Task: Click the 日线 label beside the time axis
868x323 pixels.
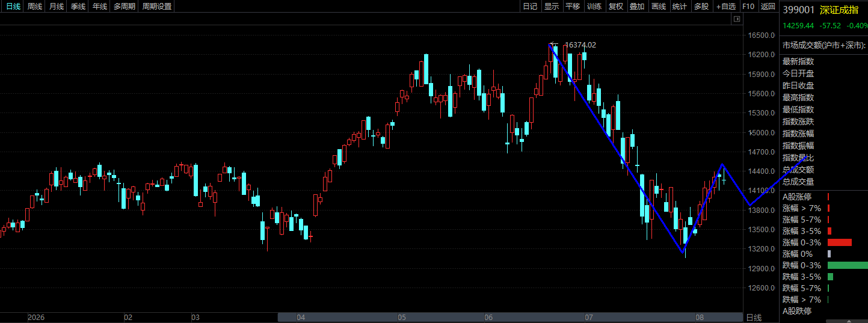Action: click(x=754, y=317)
